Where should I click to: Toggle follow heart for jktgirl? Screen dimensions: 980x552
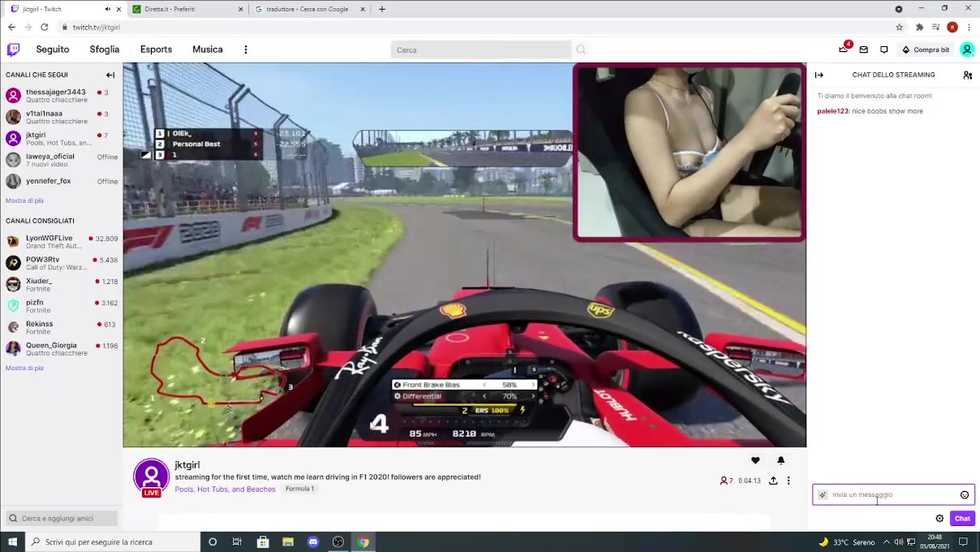pos(755,460)
